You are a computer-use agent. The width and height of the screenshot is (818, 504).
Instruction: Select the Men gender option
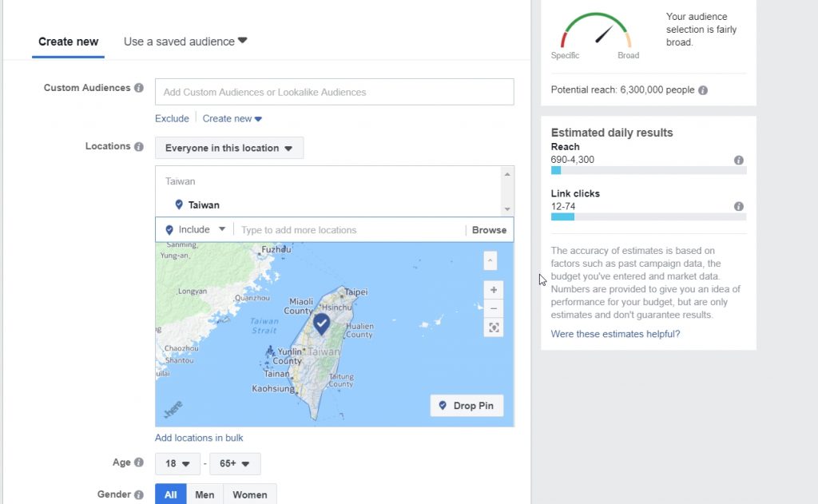coord(204,494)
